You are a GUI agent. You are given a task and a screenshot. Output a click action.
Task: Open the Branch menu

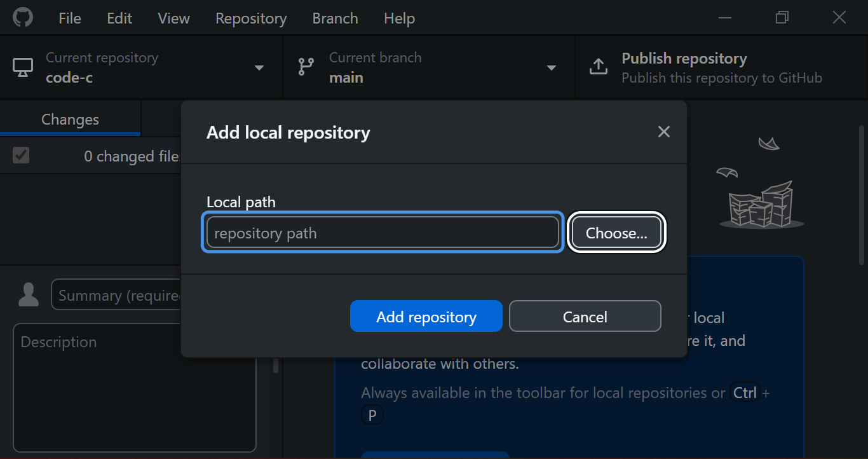pos(335,18)
